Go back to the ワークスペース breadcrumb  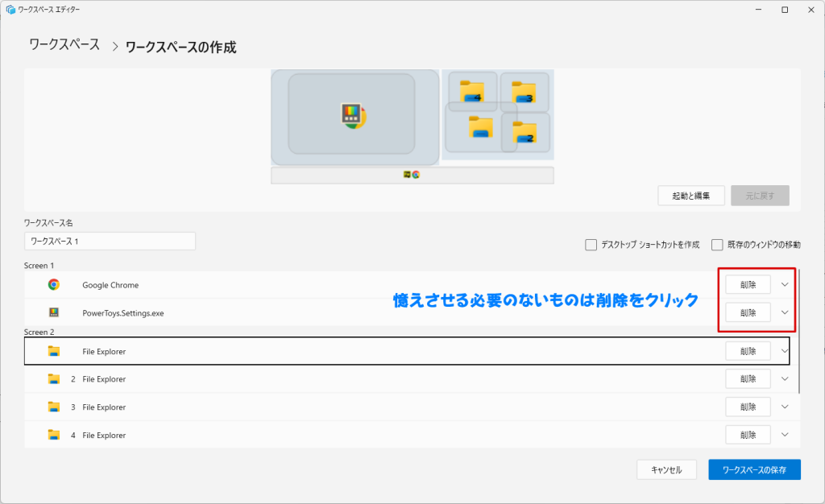click(x=64, y=45)
